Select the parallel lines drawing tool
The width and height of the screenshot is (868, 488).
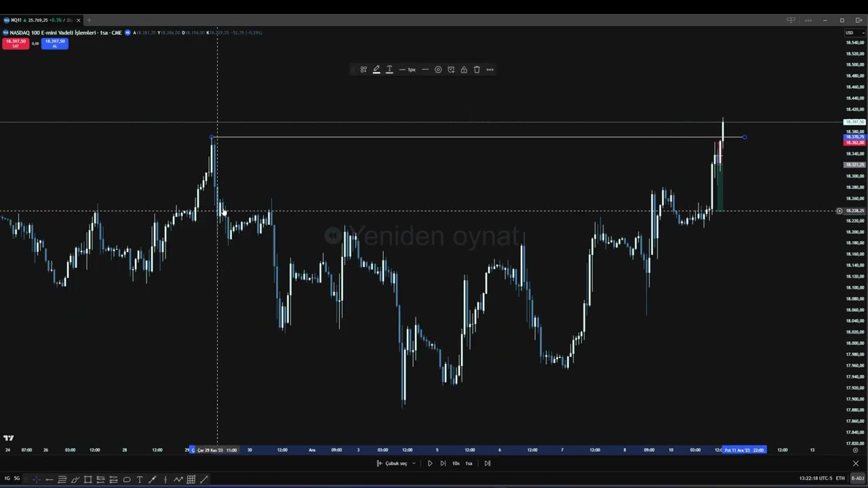point(62,480)
